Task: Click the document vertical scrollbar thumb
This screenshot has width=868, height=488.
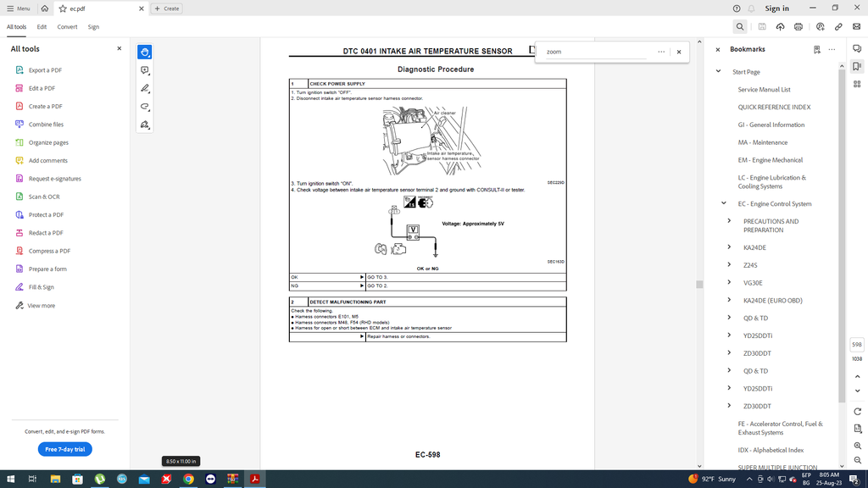Action: click(x=699, y=285)
